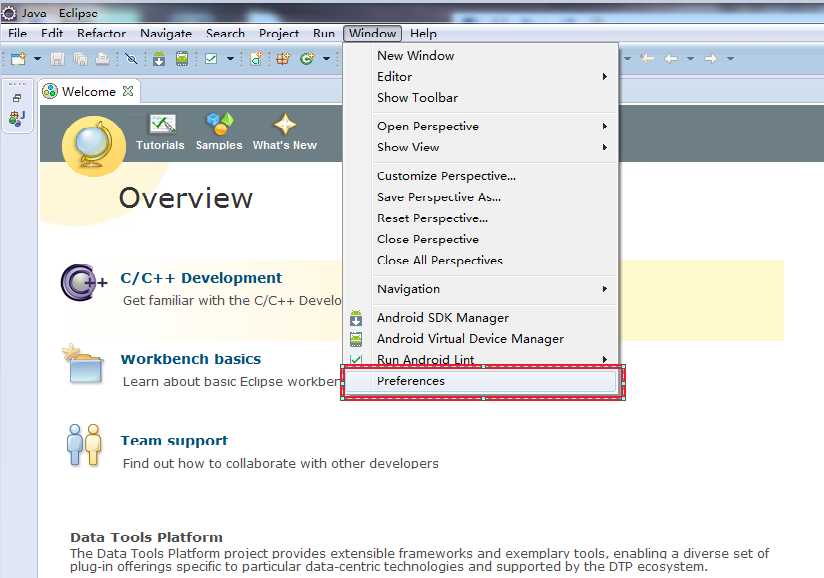Click the Workbench basics folder icon

[x=83, y=365]
